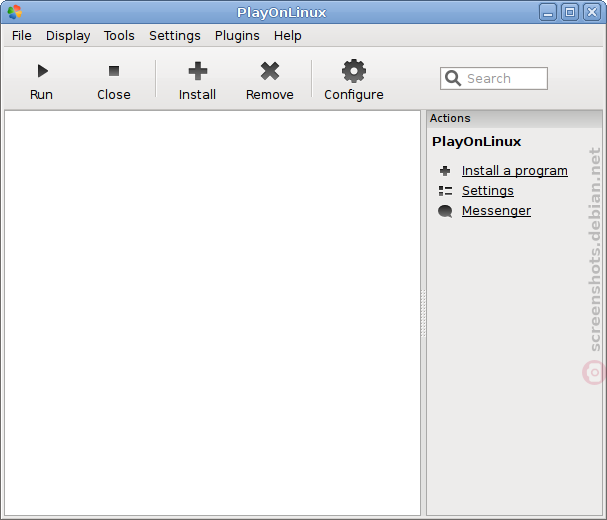Click the list icon beside Settings link

point(445,191)
